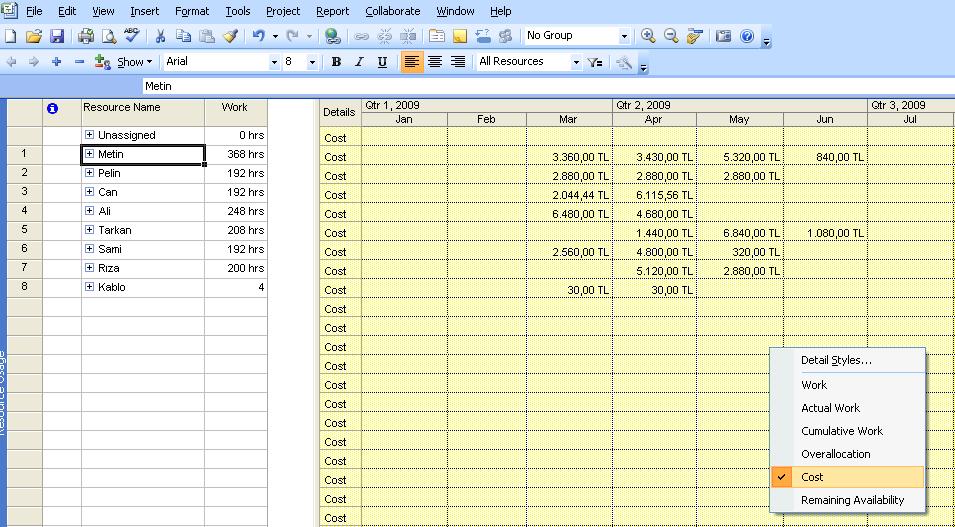955x527 pixels.
Task: Toggle Italic formatting
Action: [359, 62]
